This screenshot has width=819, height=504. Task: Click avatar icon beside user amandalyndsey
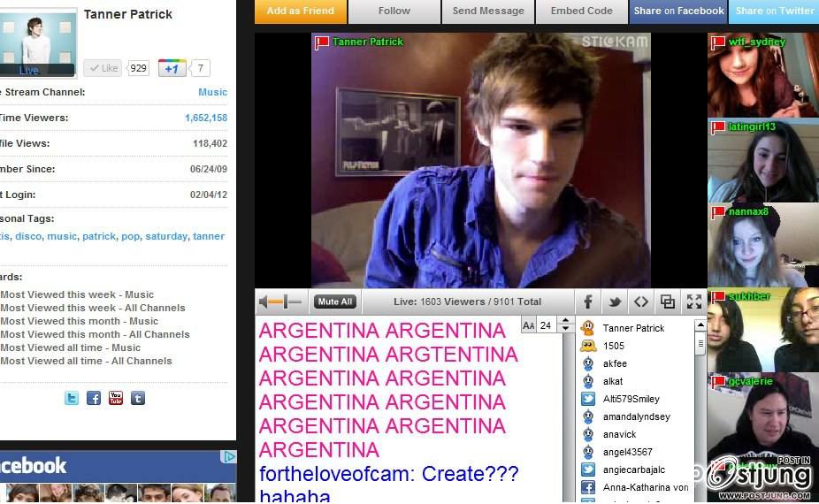click(x=588, y=416)
